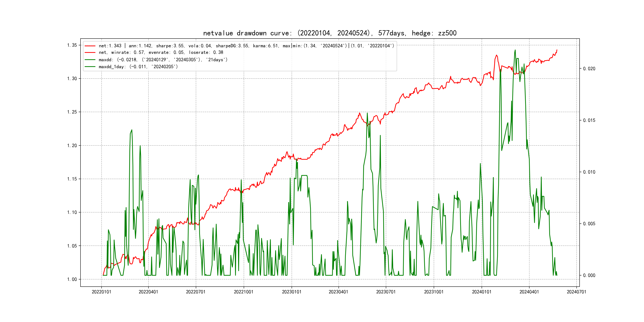Click the 1.35 left axis tick label
Image resolution: width=644 pixels, height=322 pixels.
pos(72,45)
